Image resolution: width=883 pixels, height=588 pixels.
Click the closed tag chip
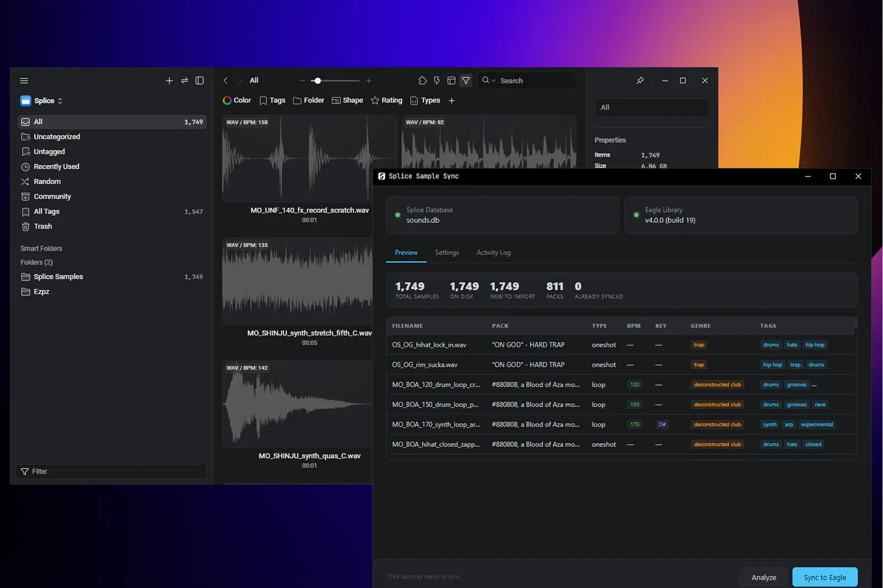click(x=814, y=444)
